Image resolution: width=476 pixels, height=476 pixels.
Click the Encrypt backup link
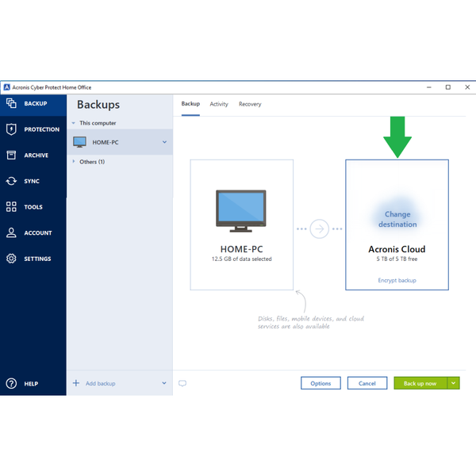coord(397,280)
